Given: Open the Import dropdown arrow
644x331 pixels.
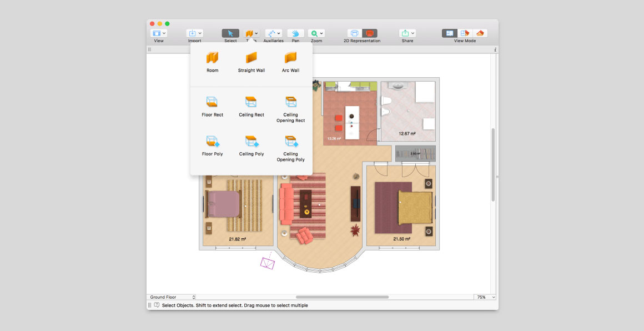Looking at the screenshot, I should coord(200,33).
